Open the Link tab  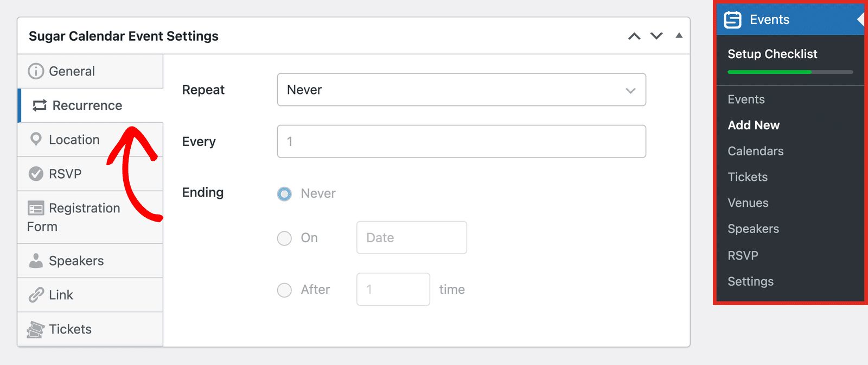(x=90, y=295)
